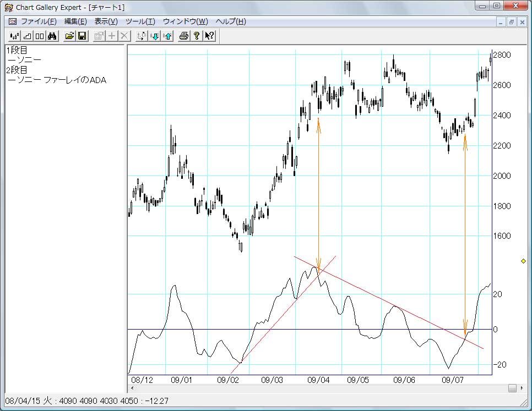Click the candlestick chart toolbar icon
The height and width of the screenshot is (411, 532).
15,36
